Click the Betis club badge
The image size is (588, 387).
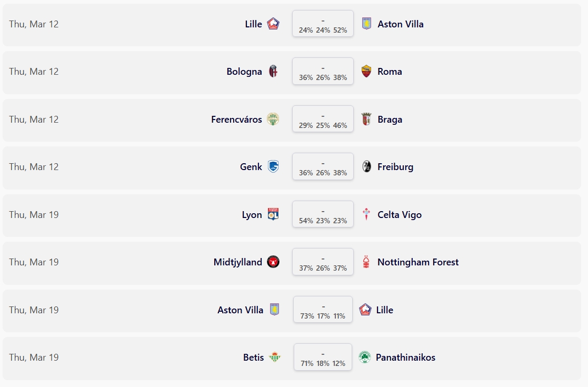pyautogui.click(x=275, y=358)
